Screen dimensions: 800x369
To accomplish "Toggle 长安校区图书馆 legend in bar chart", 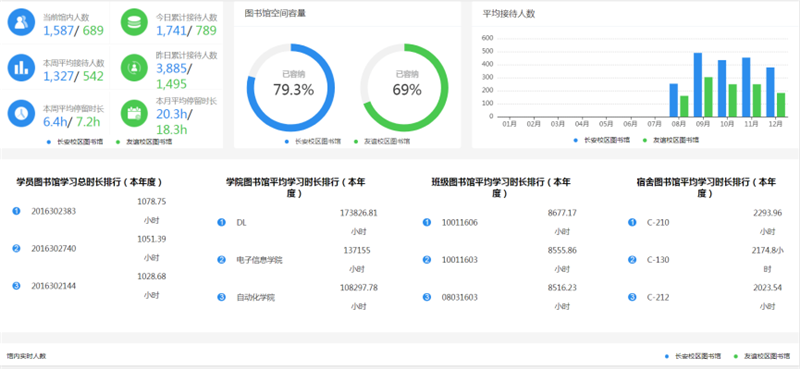I will (602, 140).
